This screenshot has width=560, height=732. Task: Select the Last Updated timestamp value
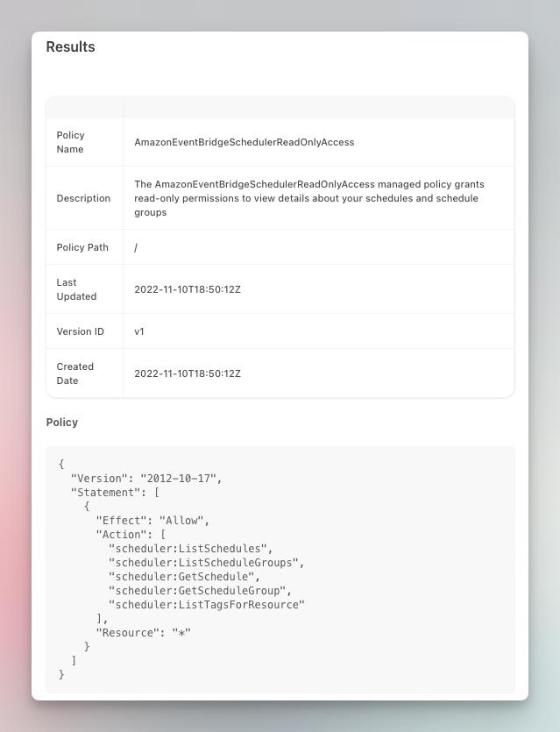click(x=188, y=289)
